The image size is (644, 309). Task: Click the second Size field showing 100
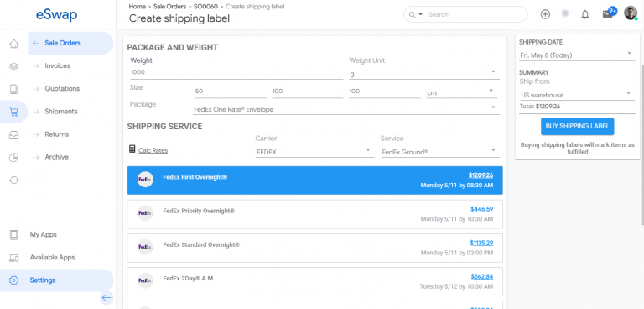pos(307,92)
